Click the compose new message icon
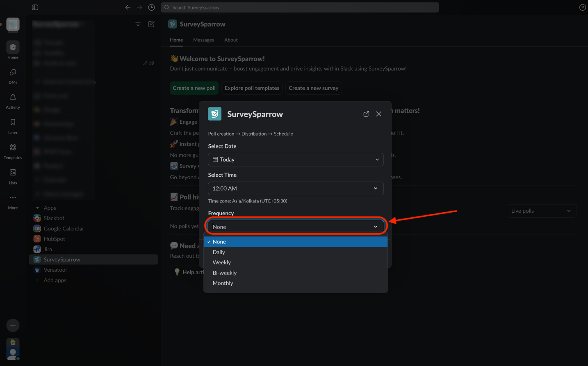Image resolution: width=588 pixels, height=366 pixels. 151,24
